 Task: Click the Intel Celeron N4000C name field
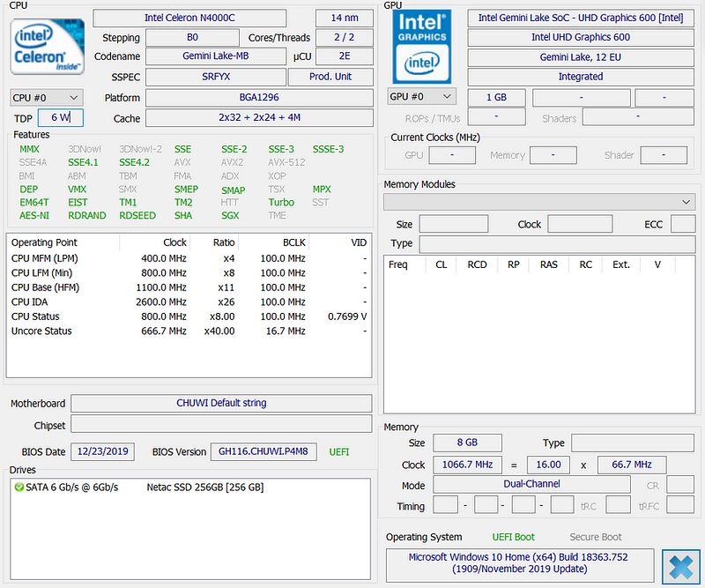189,18
